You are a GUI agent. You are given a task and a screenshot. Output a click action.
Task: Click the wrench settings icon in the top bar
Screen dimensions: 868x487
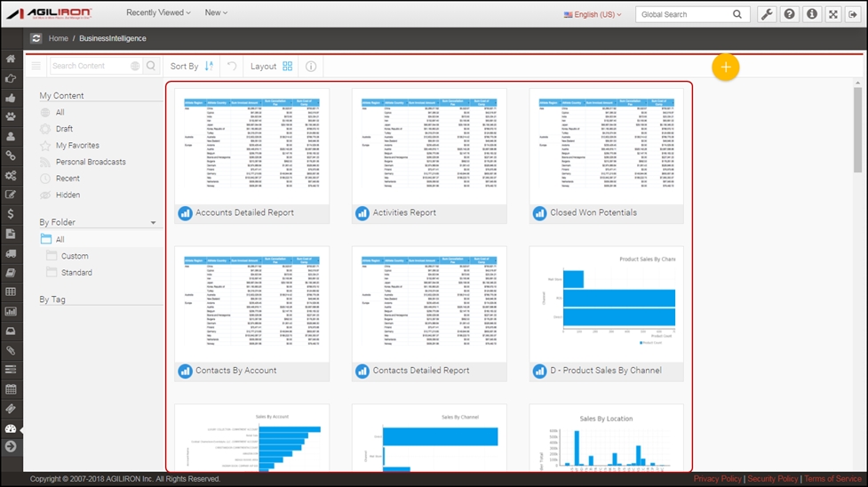click(x=767, y=14)
